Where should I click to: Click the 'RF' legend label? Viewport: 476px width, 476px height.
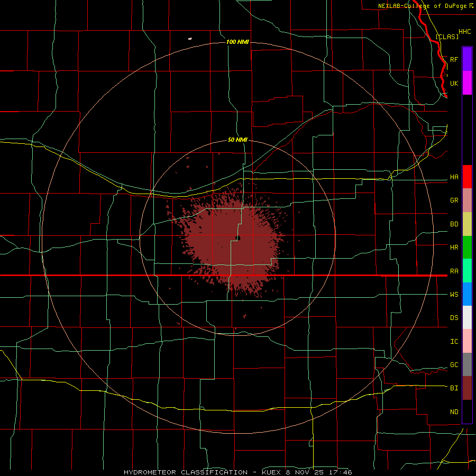[x=454, y=59]
